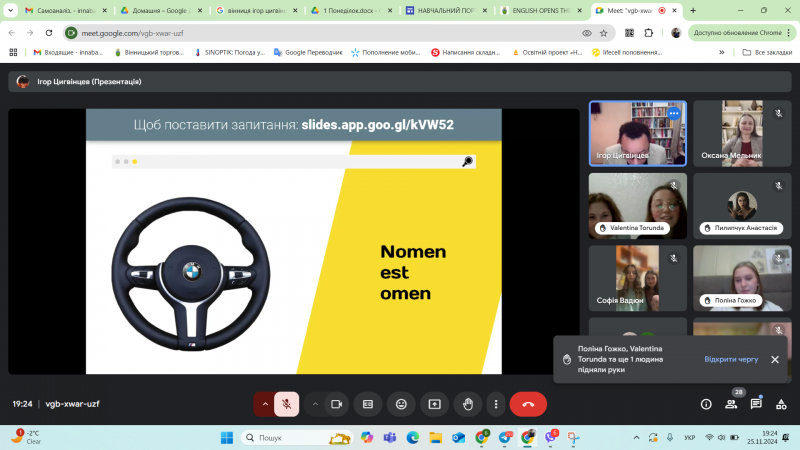This screenshot has height=450, width=800.
Task: Open the Windows Start menu
Action: coord(227,438)
